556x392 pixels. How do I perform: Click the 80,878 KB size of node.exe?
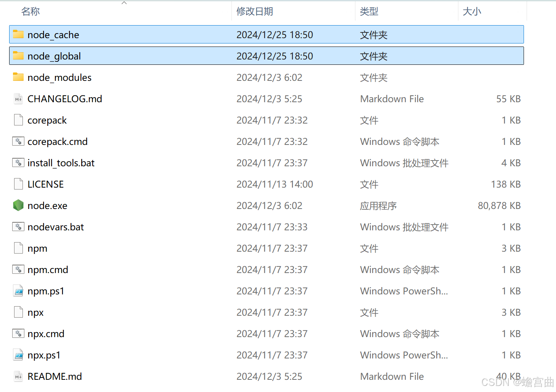pyautogui.click(x=499, y=206)
